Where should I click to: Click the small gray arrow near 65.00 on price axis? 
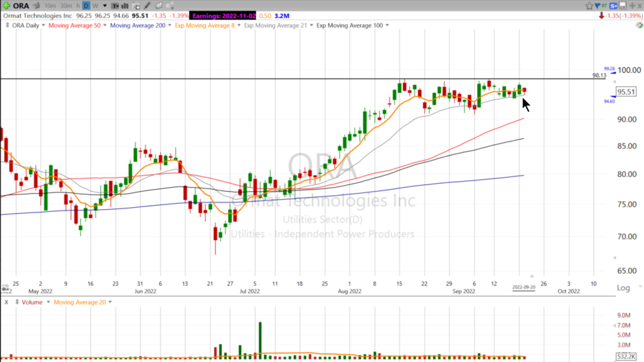click(x=614, y=257)
